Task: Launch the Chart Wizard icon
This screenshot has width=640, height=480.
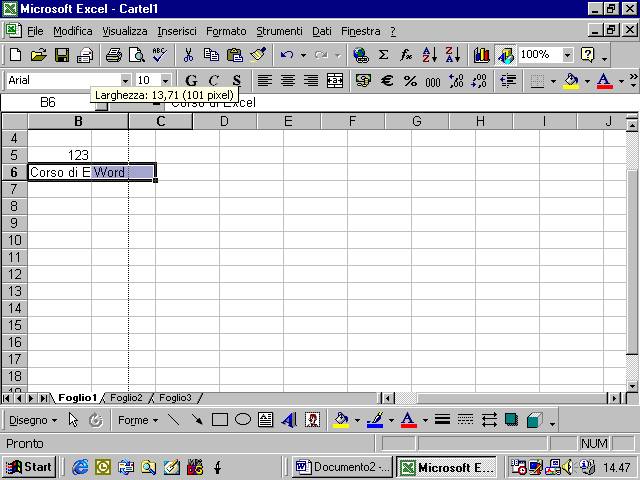Action: coord(482,55)
